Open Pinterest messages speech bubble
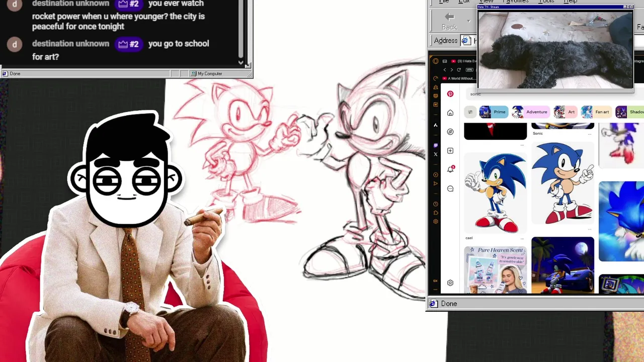Viewport: 644px width, 362px height. pyautogui.click(x=450, y=189)
